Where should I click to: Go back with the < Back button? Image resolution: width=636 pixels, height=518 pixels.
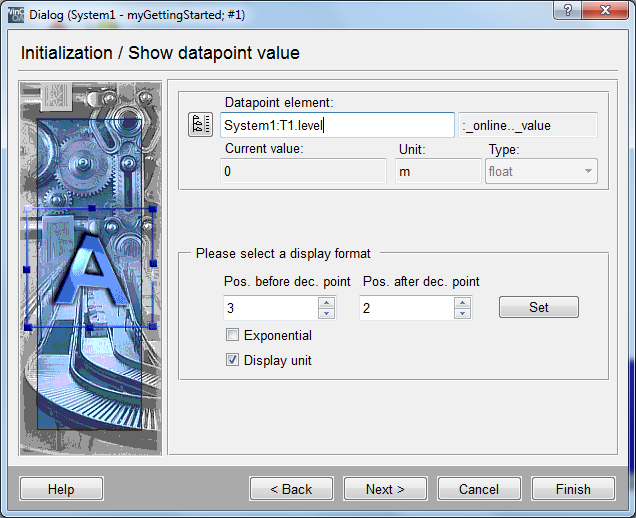291,489
